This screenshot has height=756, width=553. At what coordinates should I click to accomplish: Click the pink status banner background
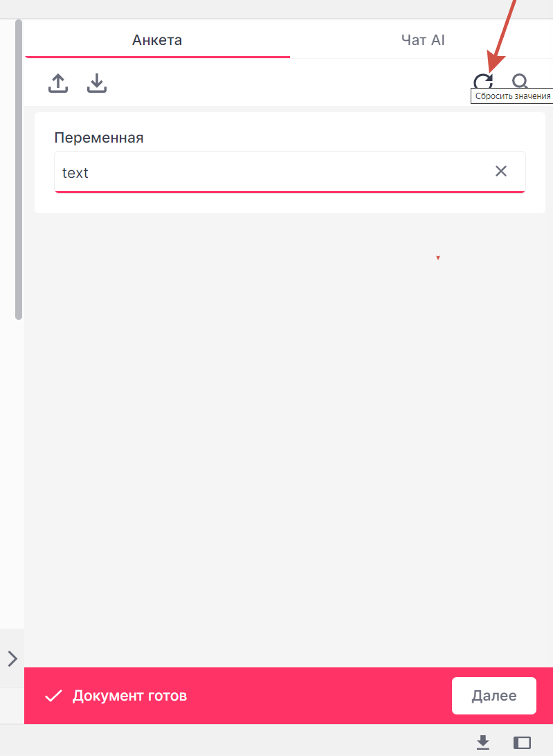click(314, 696)
